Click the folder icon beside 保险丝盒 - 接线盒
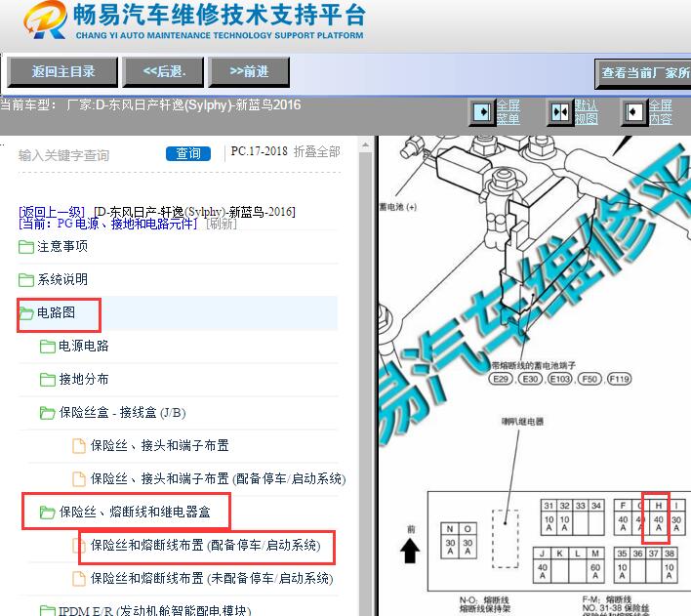Image resolution: width=691 pixels, height=616 pixels. pyautogui.click(x=47, y=413)
